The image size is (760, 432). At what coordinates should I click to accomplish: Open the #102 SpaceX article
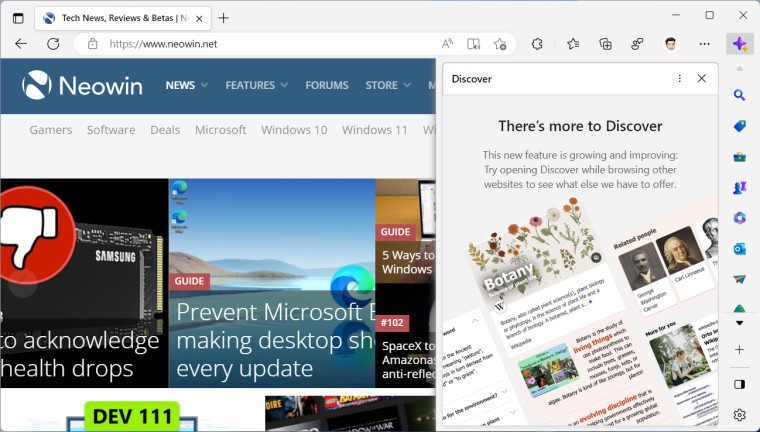point(406,336)
